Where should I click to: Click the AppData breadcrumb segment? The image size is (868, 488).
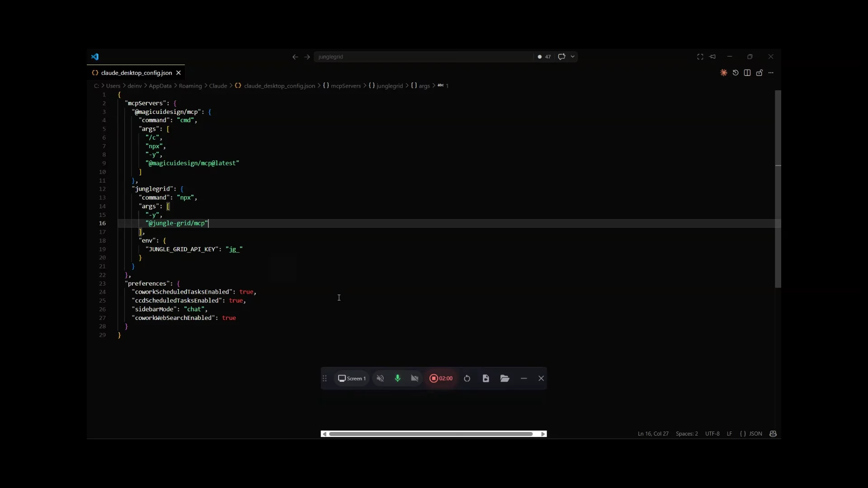coord(160,86)
